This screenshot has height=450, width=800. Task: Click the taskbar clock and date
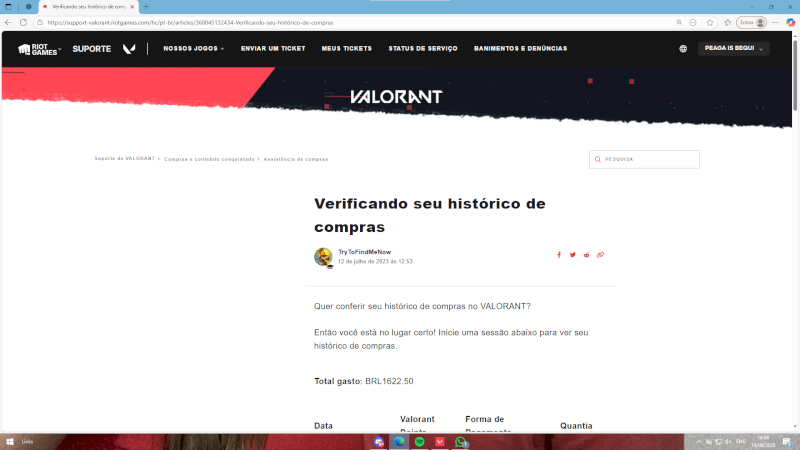[763, 442]
